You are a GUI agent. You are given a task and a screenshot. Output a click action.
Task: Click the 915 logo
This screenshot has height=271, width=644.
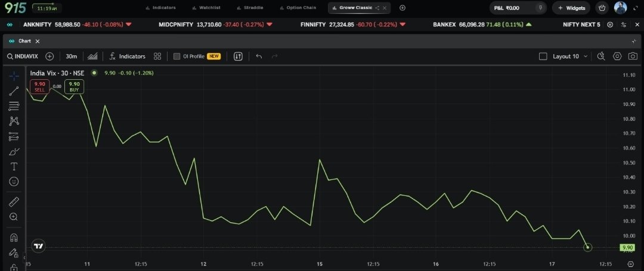pyautogui.click(x=15, y=8)
